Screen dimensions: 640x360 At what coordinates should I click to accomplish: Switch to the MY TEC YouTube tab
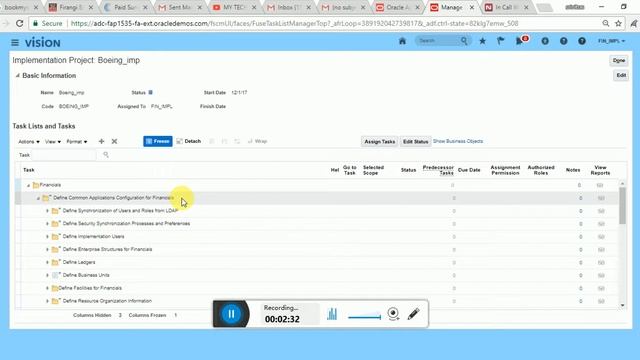(233, 7)
